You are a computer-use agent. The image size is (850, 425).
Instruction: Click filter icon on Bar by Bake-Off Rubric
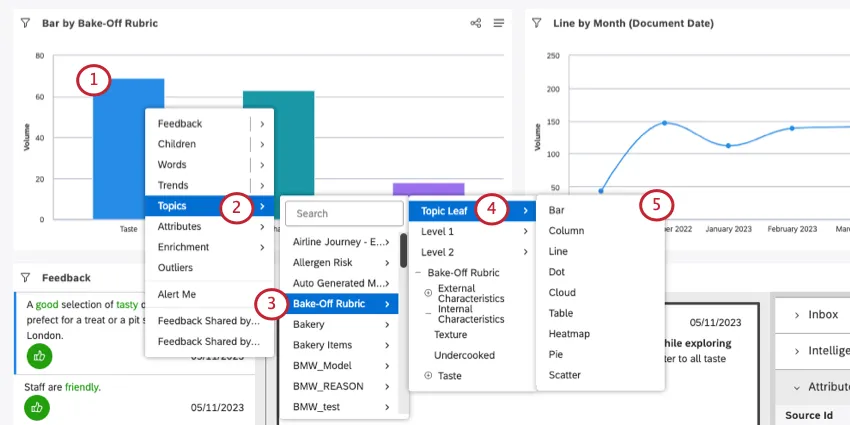coord(25,23)
